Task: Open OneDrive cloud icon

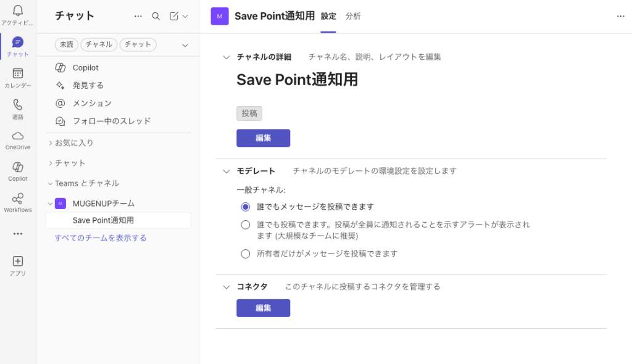Action: [18, 136]
